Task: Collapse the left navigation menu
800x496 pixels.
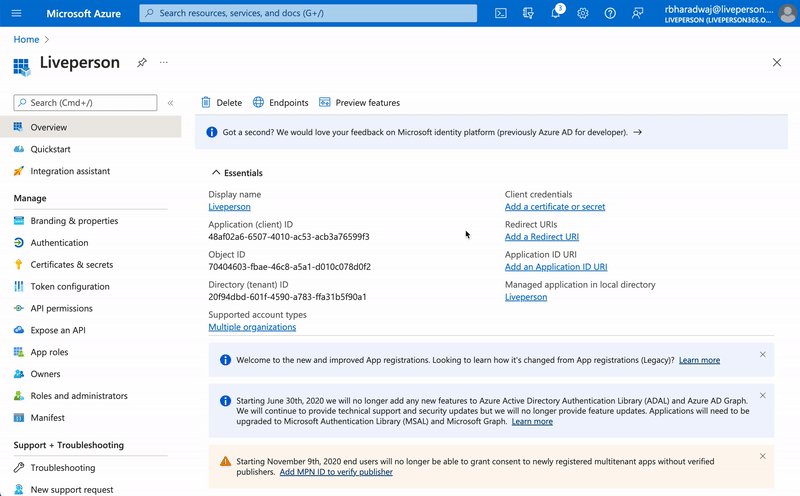Action: pos(170,103)
